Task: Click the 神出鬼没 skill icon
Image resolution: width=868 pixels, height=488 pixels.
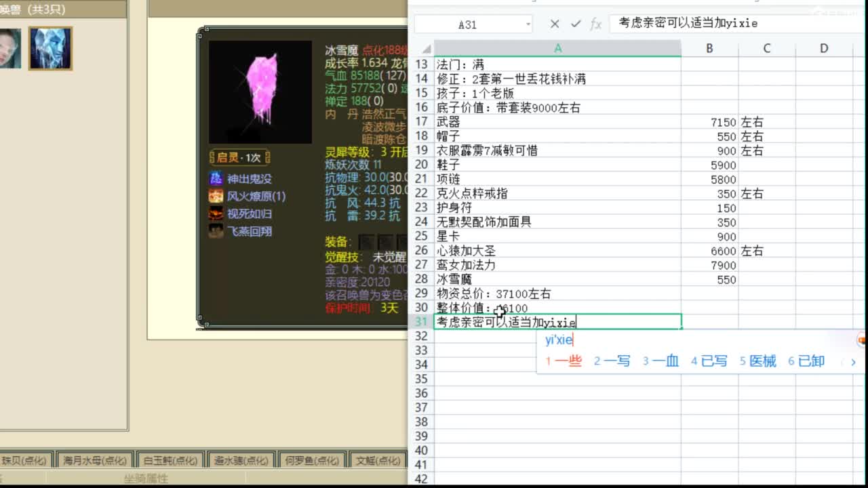Action: click(x=216, y=178)
